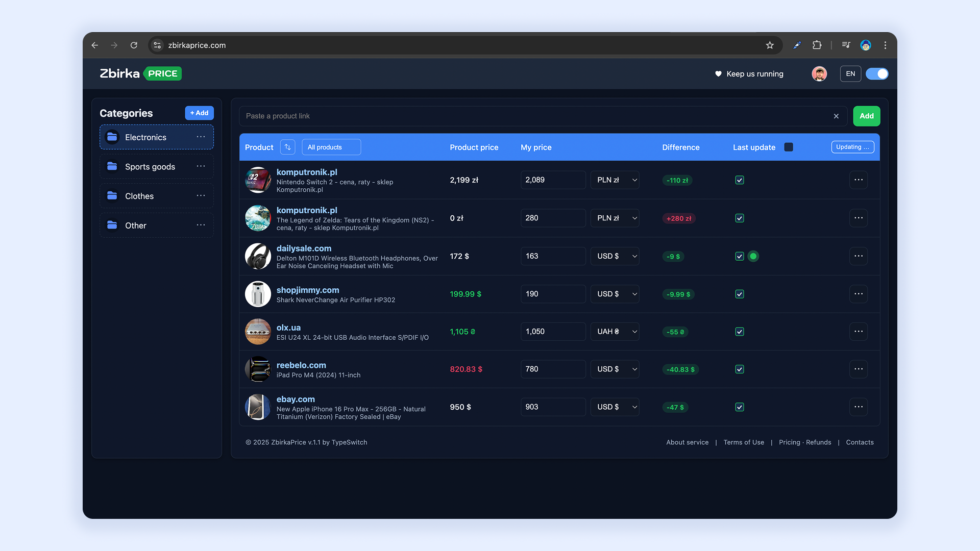
Task: Open row menu for iPad Pro M4
Action: point(859,369)
